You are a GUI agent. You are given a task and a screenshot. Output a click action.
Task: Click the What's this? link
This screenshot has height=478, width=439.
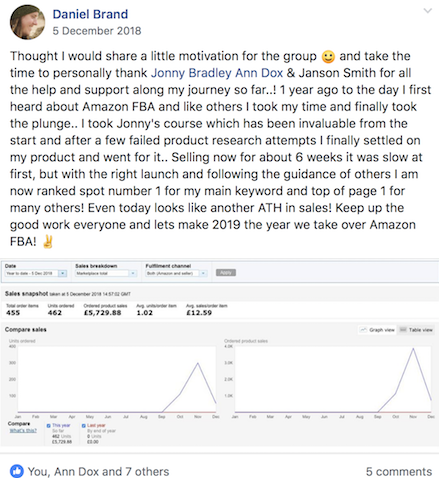[23, 431]
